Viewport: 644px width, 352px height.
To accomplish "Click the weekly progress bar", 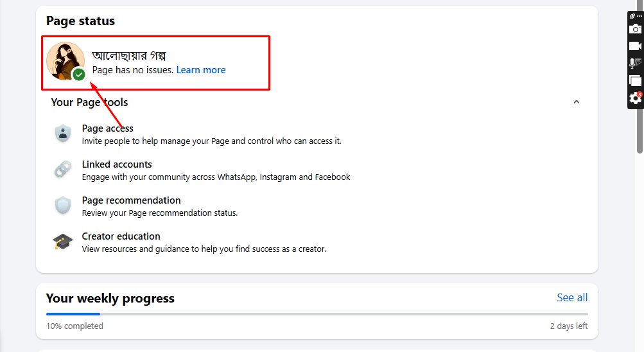I will coord(317,314).
